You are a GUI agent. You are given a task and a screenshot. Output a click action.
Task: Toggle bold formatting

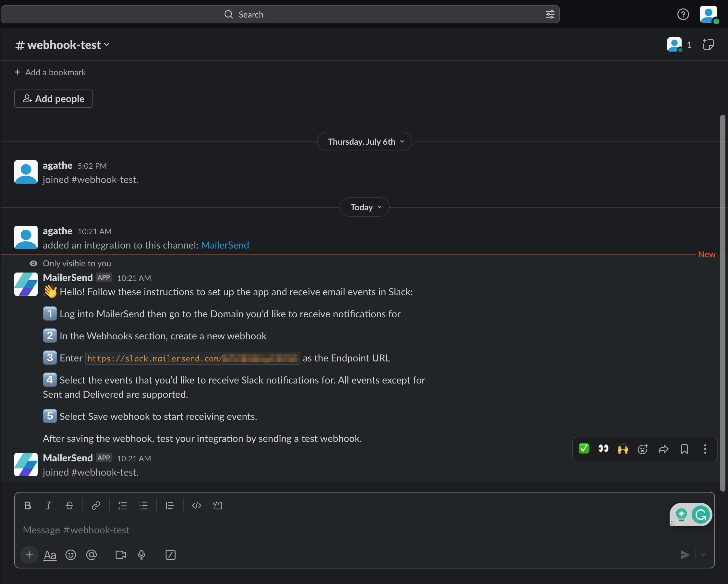point(28,505)
